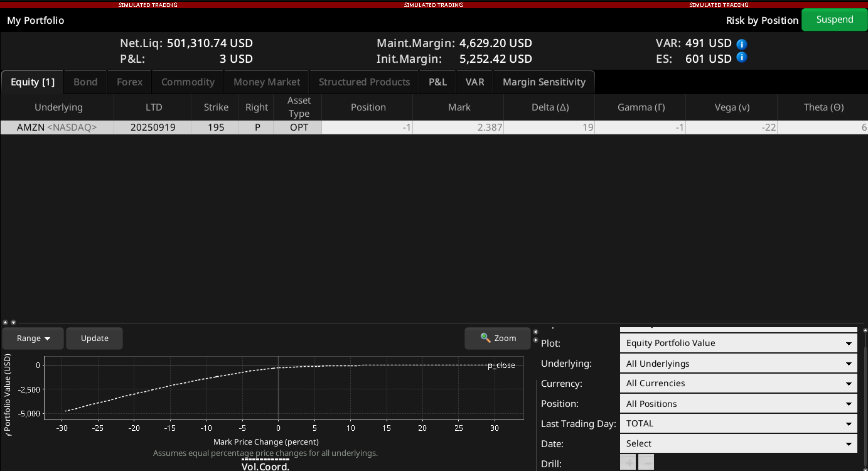
Task: Click the OPT asset type cell
Action: pyautogui.click(x=299, y=127)
